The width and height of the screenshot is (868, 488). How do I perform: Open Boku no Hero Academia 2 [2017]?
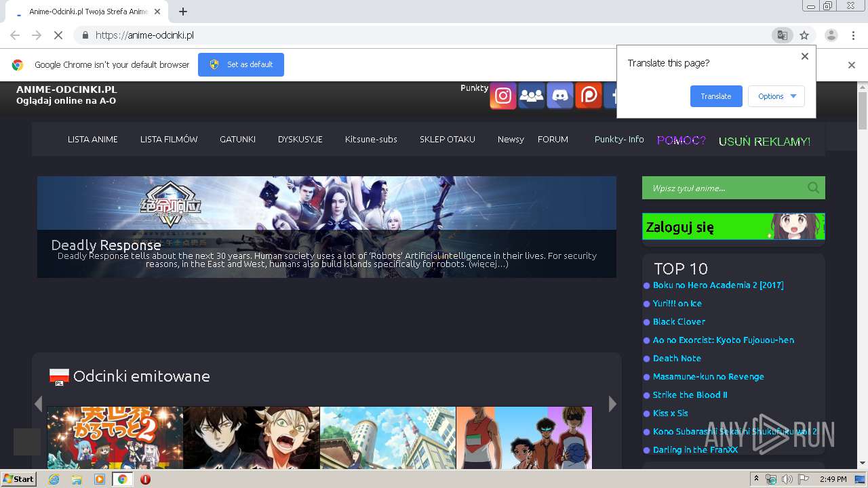pos(718,285)
